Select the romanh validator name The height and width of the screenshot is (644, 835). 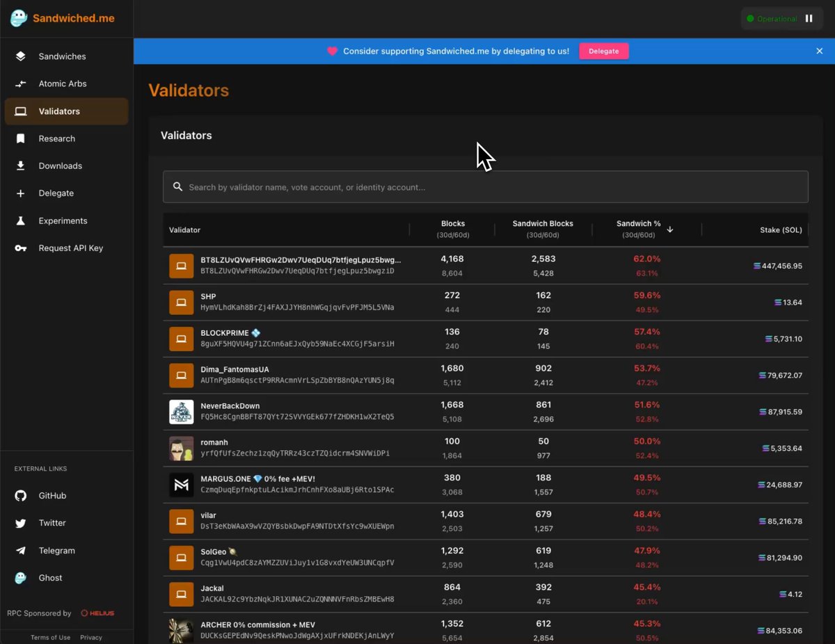[x=214, y=442]
